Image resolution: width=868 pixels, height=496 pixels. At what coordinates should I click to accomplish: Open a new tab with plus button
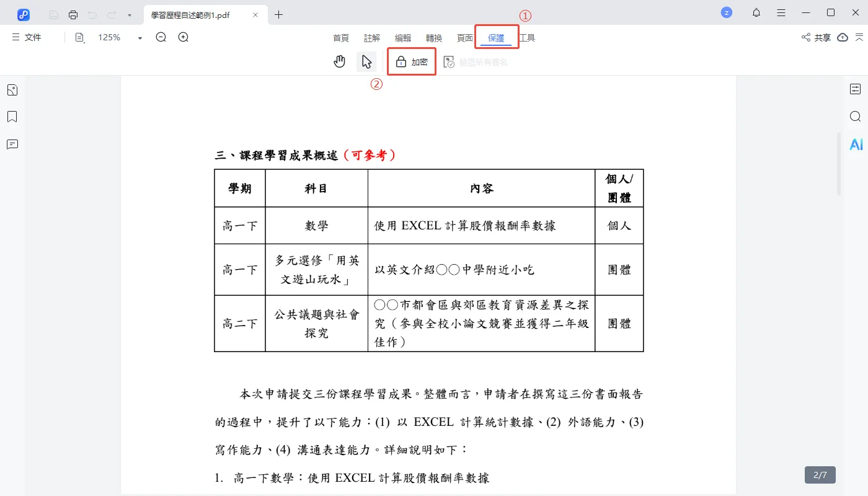point(279,15)
